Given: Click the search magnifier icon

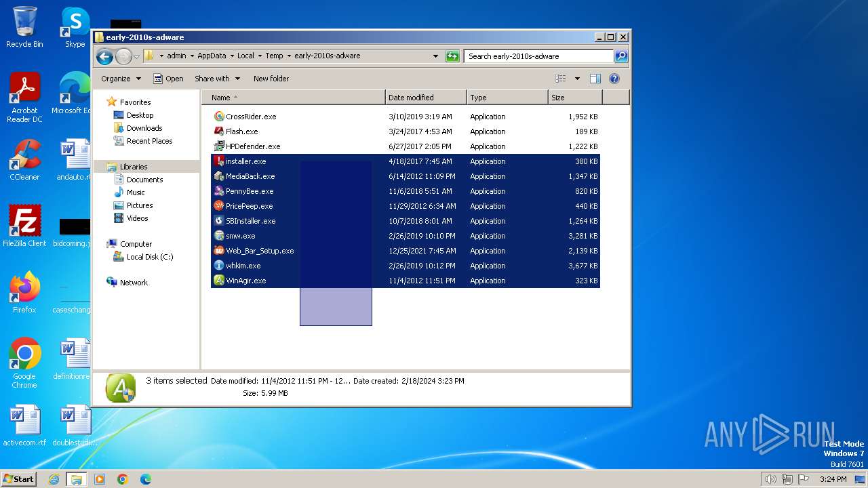Looking at the screenshot, I should [620, 56].
